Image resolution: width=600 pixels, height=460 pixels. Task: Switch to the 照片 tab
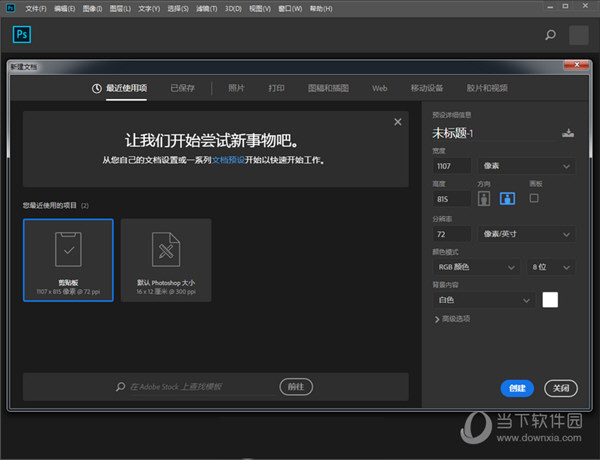coord(236,88)
